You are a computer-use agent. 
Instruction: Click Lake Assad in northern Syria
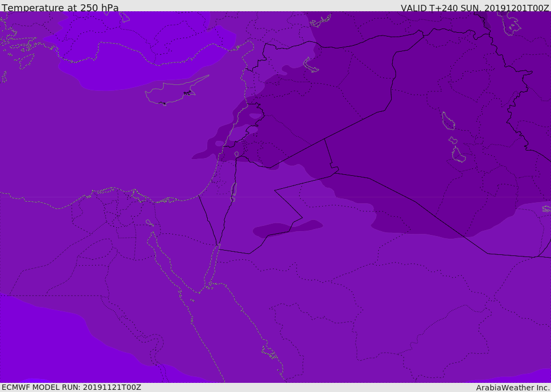click(311, 65)
